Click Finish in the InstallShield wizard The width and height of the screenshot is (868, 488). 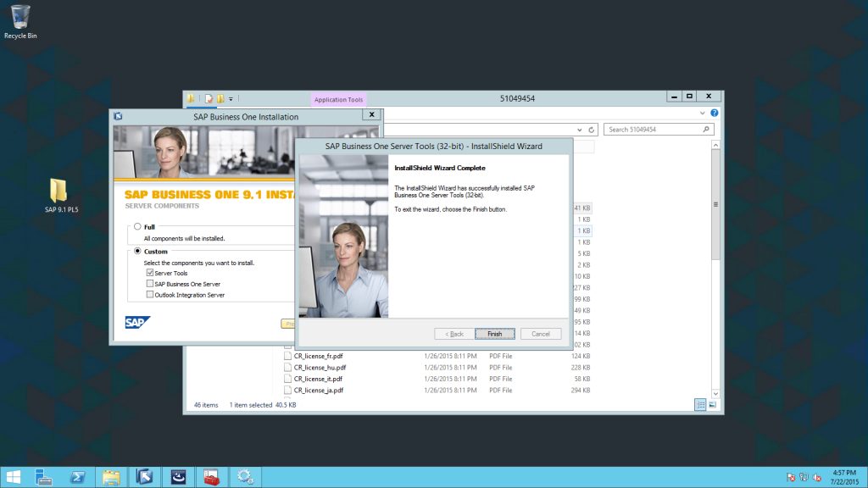pyautogui.click(x=495, y=334)
